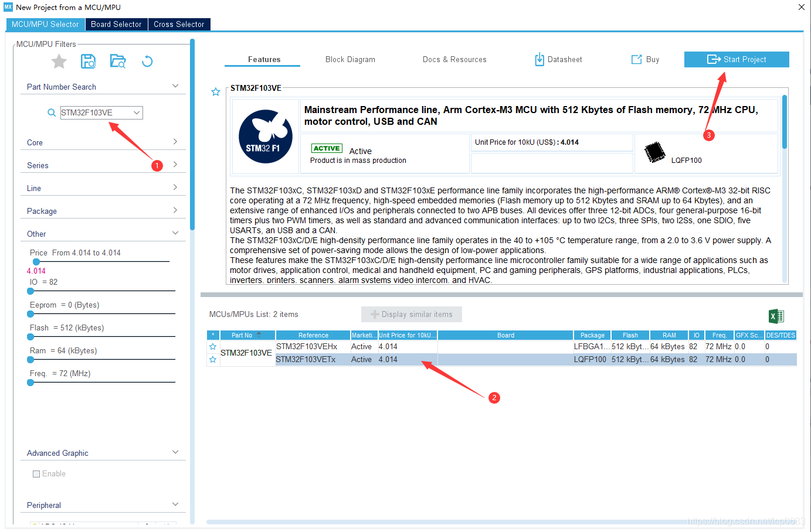Click the favorites star filter icon

[59, 61]
